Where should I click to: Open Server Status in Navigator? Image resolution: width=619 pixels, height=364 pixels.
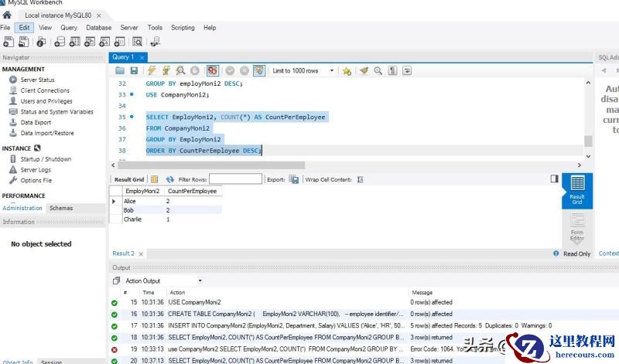[37, 80]
